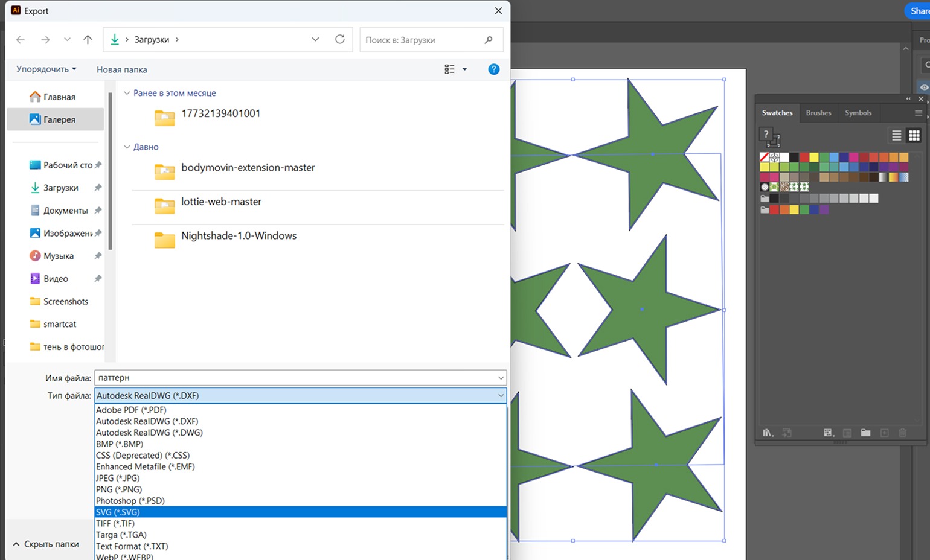Select the black-to-white gradient swatch
This screenshot has height=560, width=930.
pos(883,177)
